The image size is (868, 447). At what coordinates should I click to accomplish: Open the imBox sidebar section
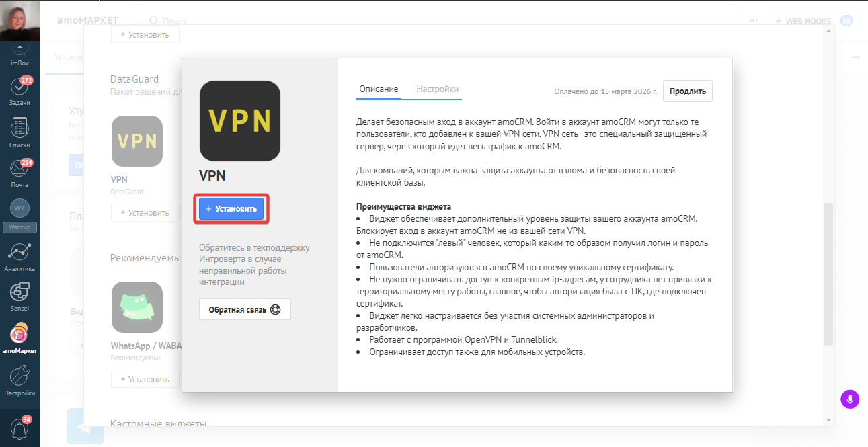point(19,54)
